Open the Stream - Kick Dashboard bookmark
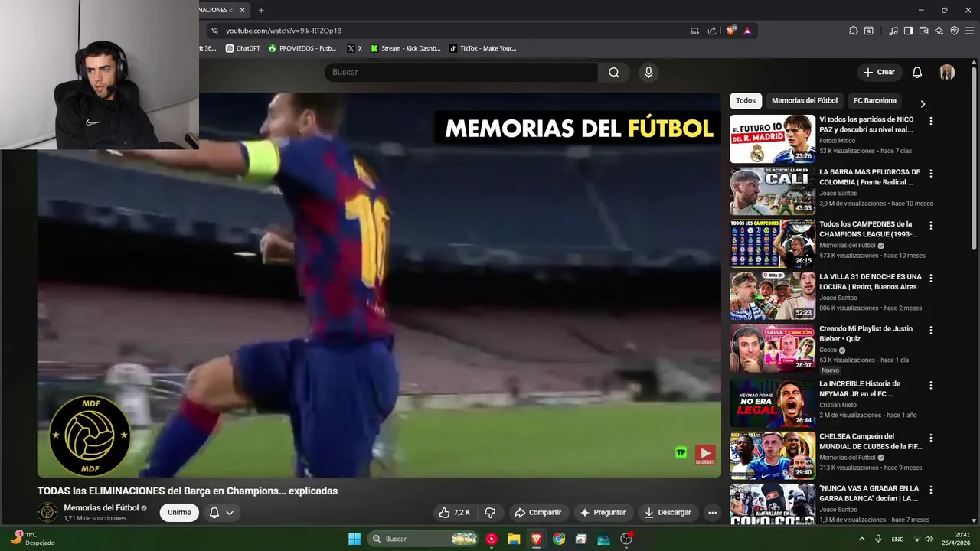Screen dimensions: 980x551 (x=406, y=48)
